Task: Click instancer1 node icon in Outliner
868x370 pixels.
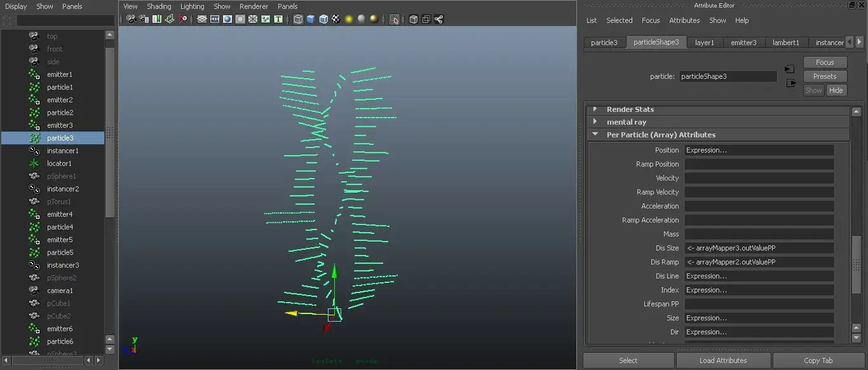Action: point(34,151)
